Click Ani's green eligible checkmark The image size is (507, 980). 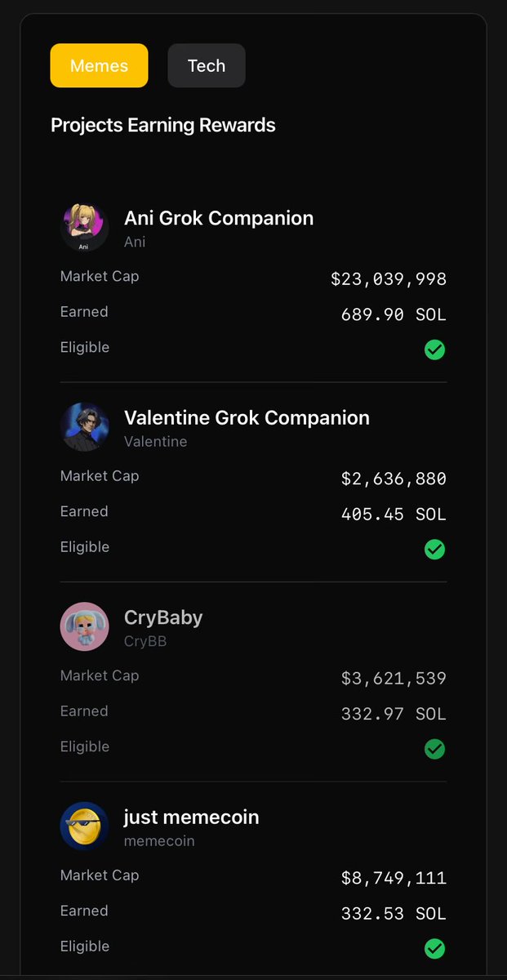(435, 350)
